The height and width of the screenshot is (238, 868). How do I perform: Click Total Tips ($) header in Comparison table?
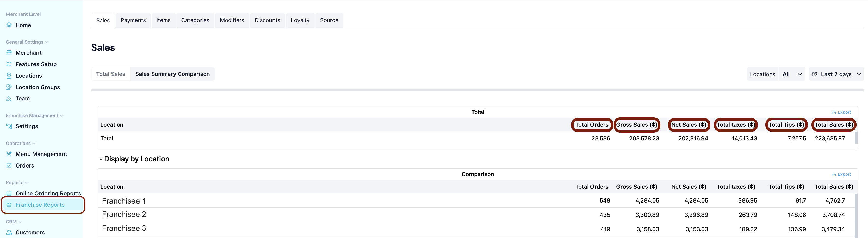pyautogui.click(x=786, y=187)
